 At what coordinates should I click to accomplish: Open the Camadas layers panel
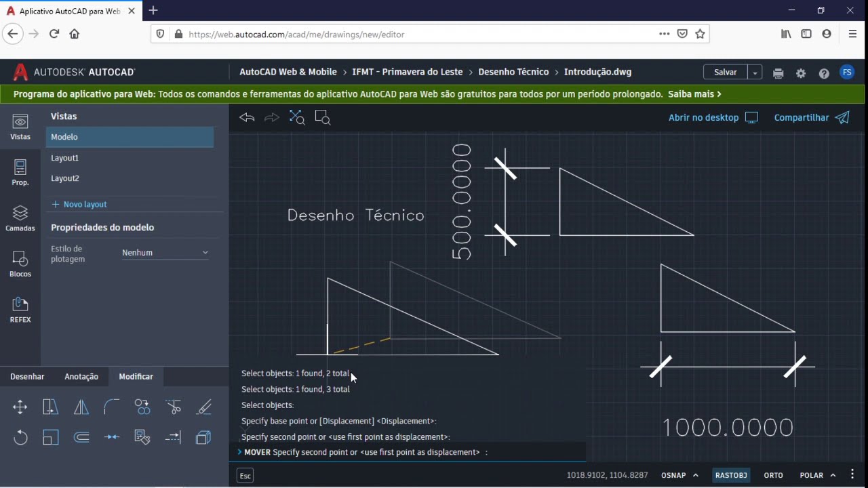click(x=20, y=218)
